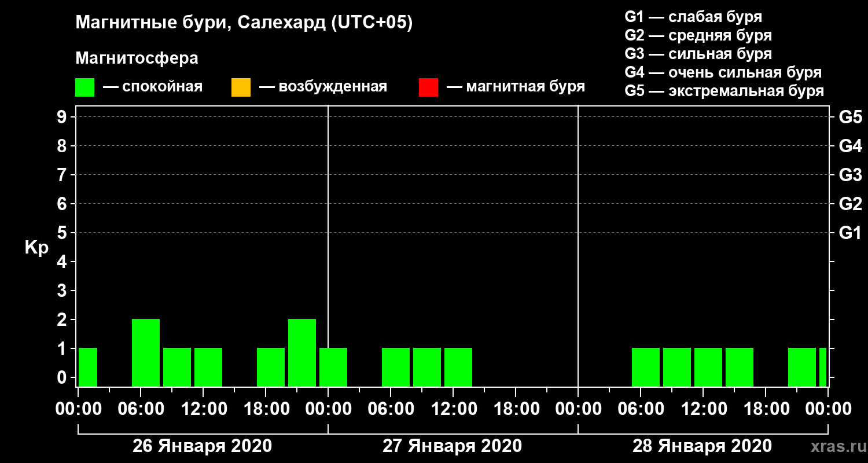Click the '18:00' time label for 26 January
Screen dimensions: 868x463
pyautogui.click(x=266, y=409)
